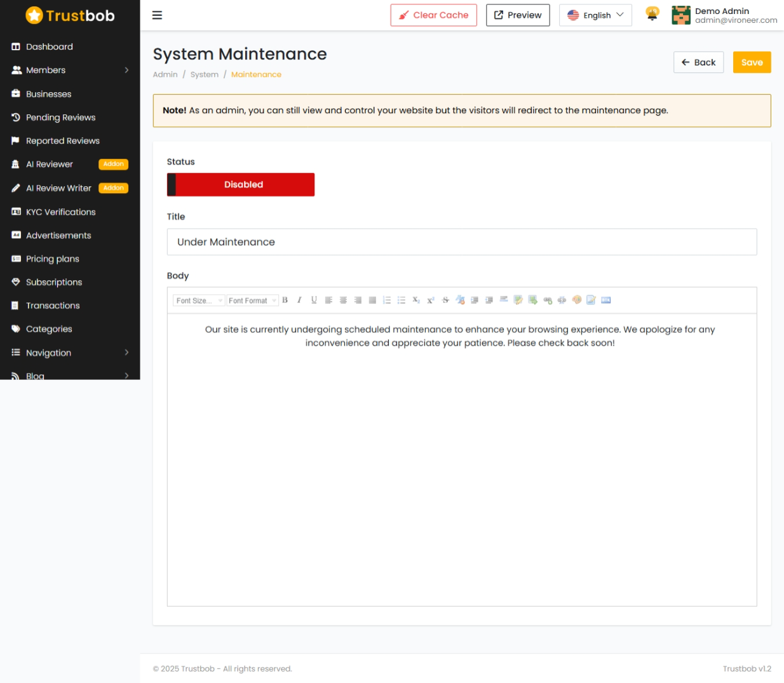Click the background color page icon

(x=591, y=300)
